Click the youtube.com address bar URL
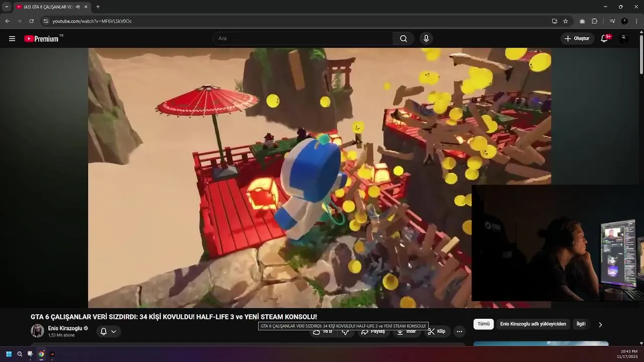This screenshot has width=644, height=362. pyautogui.click(x=92, y=21)
